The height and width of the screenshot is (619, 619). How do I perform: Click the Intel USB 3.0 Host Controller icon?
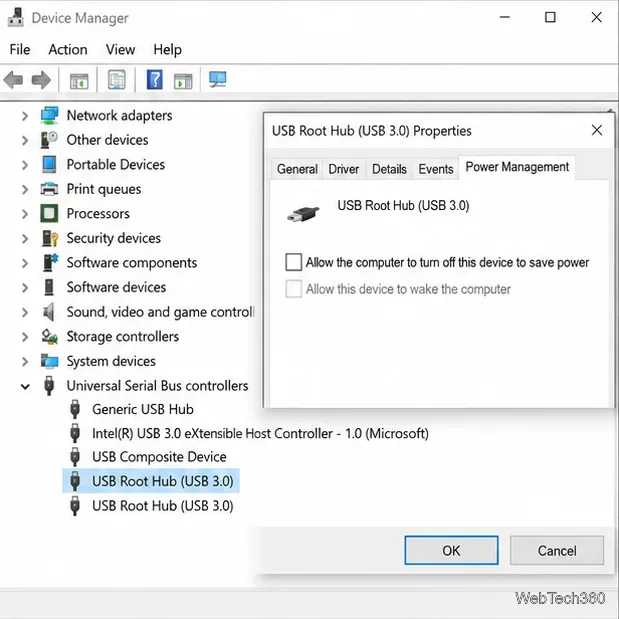coord(75,433)
